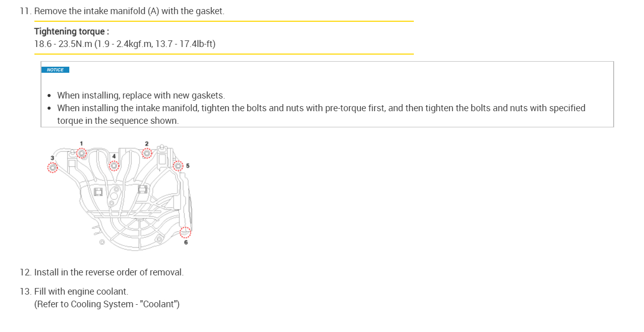Click the "replace with new gaskets" bullet
Viewport: 644px width, 332px height.
click(141, 96)
